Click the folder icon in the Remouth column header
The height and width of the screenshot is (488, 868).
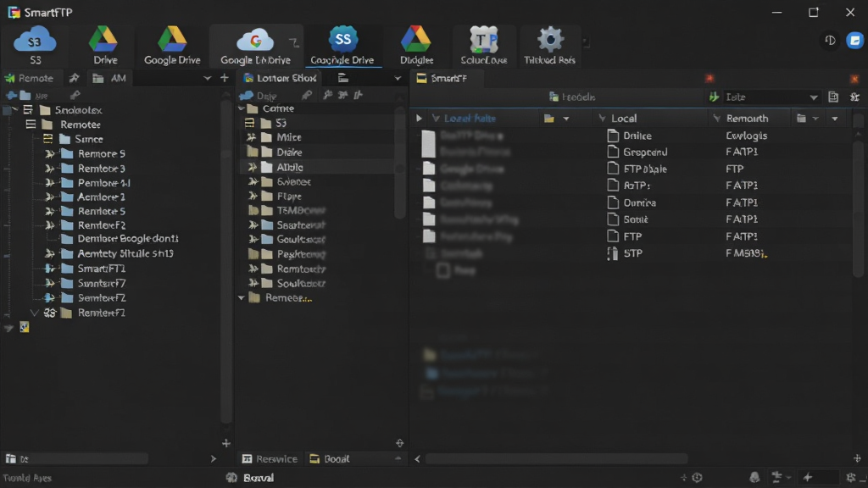click(x=801, y=118)
